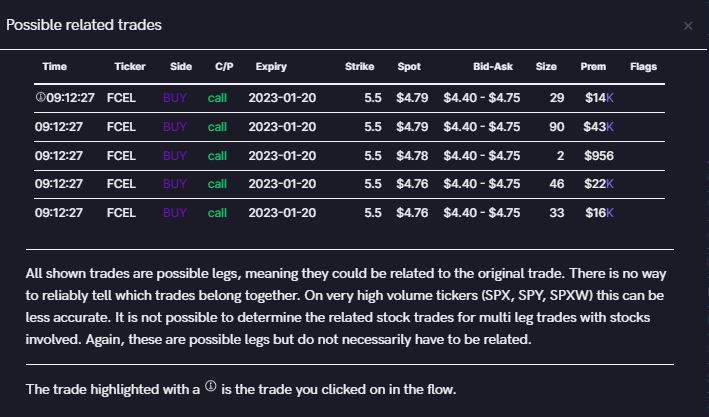The width and height of the screenshot is (709, 417).
Task: Click the Side column header
Action: click(181, 67)
